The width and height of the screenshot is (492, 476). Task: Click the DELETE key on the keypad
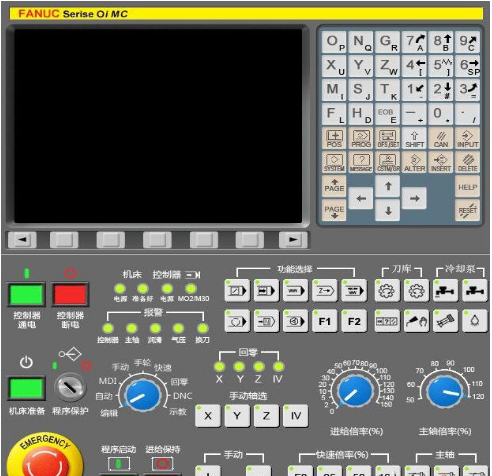coord(467,162)
